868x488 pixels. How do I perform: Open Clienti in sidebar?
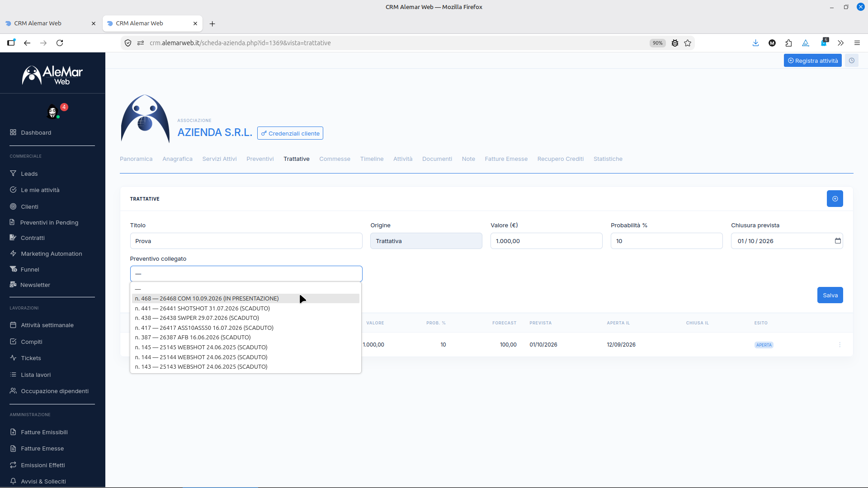[x=29, y=206]
